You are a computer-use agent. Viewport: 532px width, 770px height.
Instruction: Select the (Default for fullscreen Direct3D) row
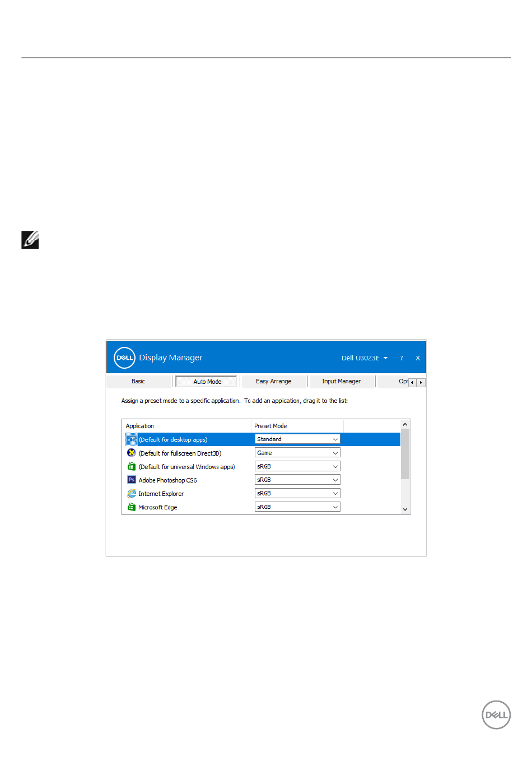[262, 453]
